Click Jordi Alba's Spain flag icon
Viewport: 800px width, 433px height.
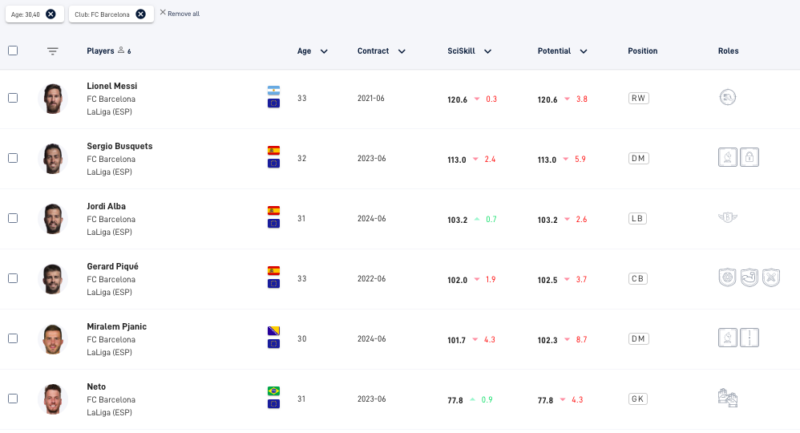(x=273, y=211)
